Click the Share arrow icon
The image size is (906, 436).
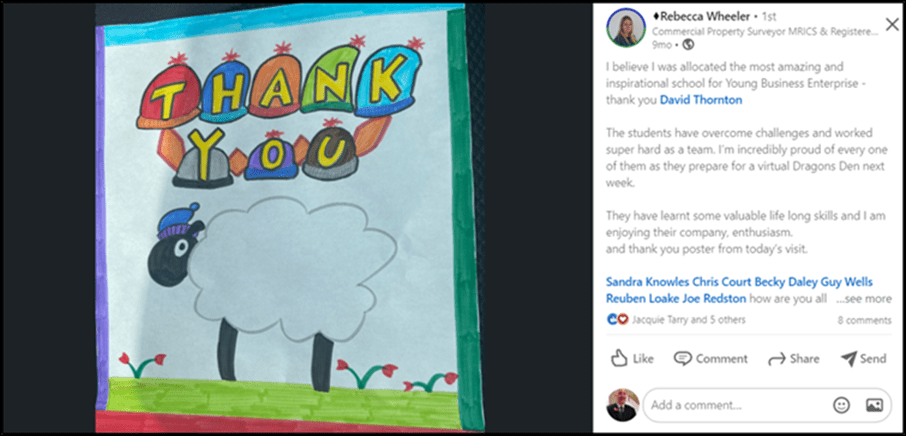pos(776,359)
